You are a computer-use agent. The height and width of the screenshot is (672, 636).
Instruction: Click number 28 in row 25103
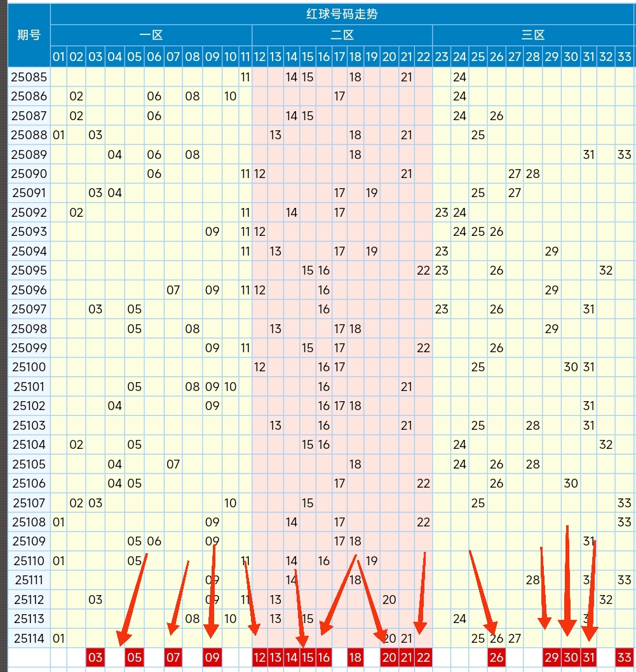pyautogui.click(x=533, y=425)
